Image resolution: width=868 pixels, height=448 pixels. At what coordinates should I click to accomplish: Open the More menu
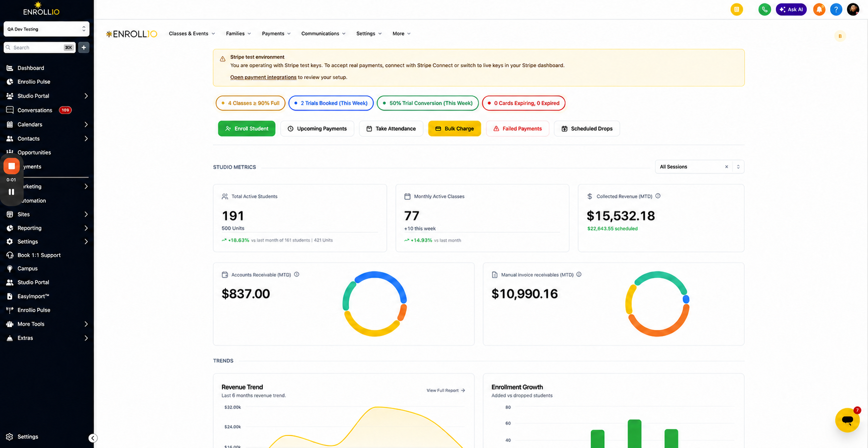pos(401,34)
